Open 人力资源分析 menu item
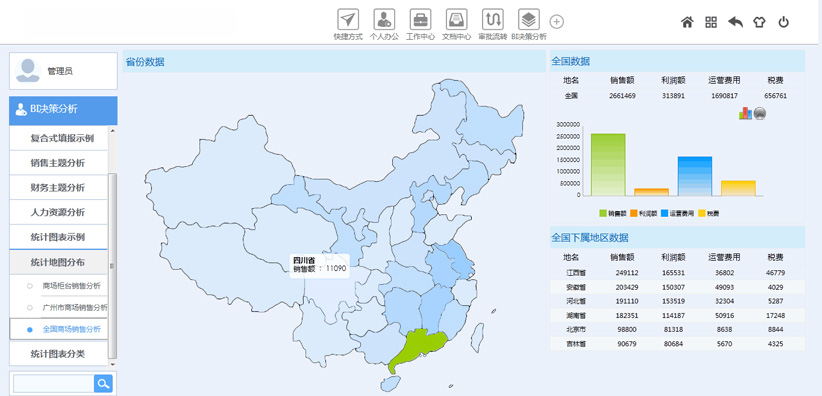Image resolution: width=822 pixels, height=396 pixels. pyautogui.click(x=59, y=212)
